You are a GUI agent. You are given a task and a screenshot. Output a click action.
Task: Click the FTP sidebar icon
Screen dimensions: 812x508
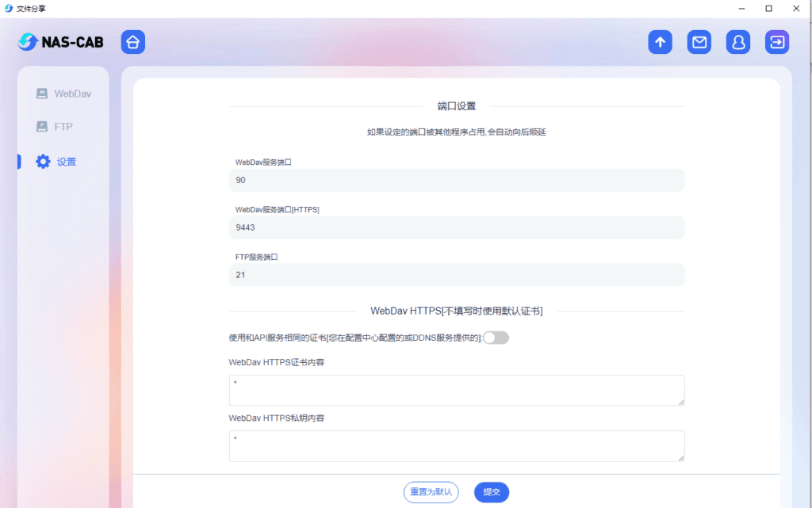click(x=42, y=127)
